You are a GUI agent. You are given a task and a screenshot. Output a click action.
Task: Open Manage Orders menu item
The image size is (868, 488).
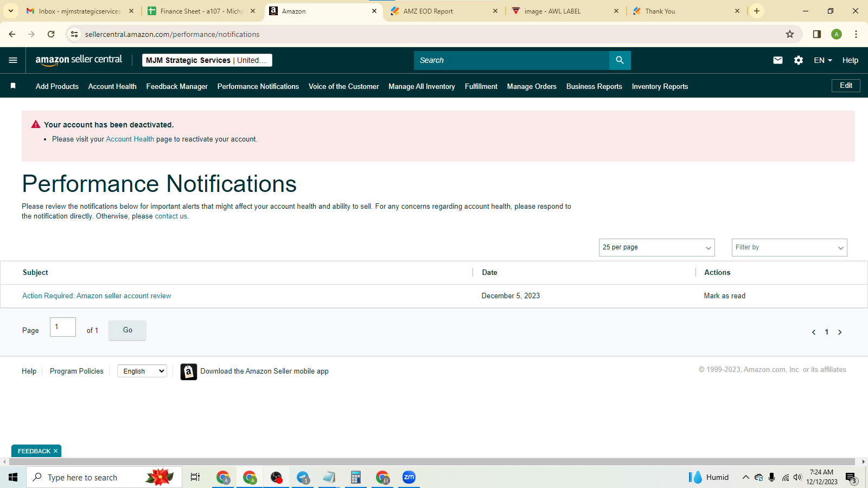532,86
